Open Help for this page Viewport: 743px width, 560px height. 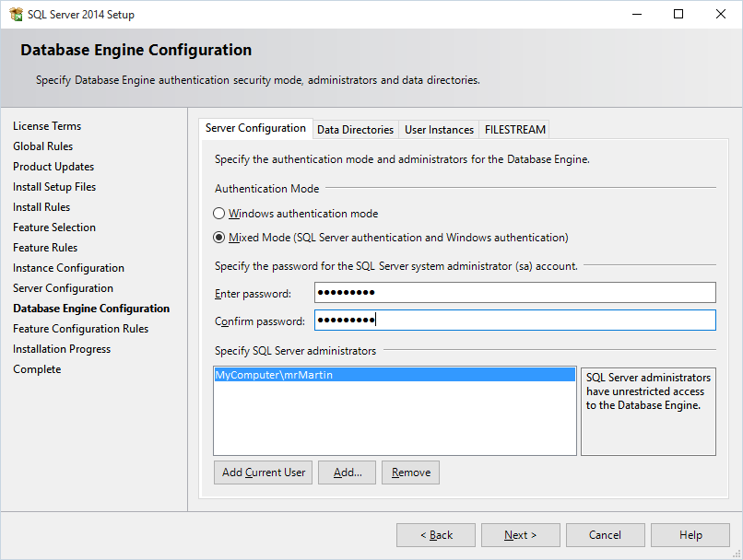pyautogui.click(x=690, y=535)
